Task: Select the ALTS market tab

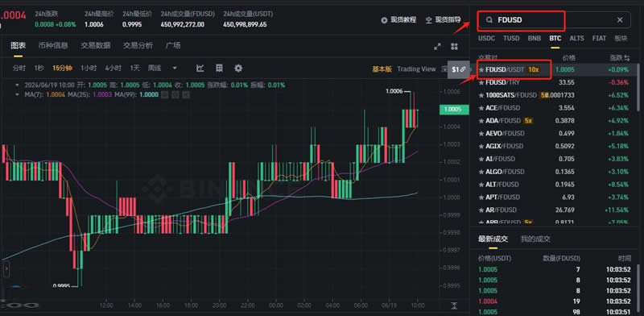Action: 576,38
